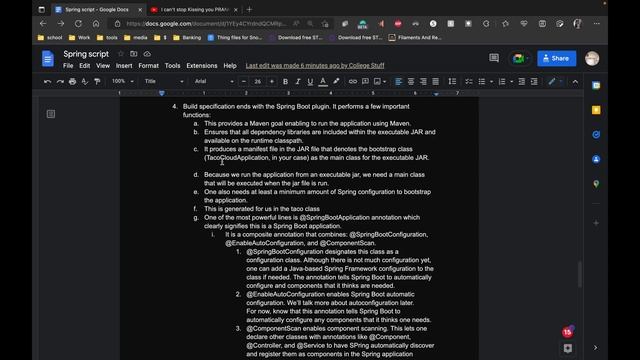This screenshot has width=640, height=360.
Task: Decrease font size with minus button
Action: point(244,82)
